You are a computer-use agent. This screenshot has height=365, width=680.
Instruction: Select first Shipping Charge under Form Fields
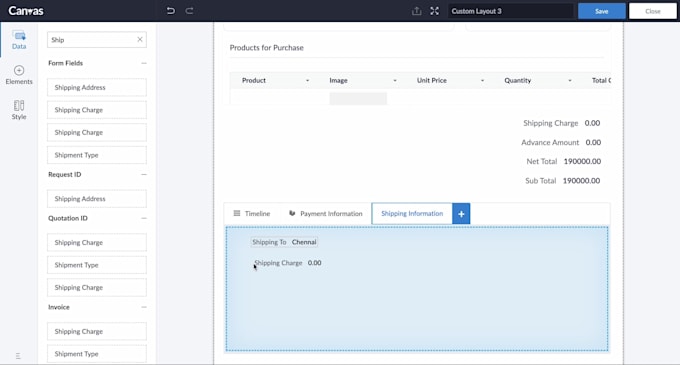click(x=97, y=110)
